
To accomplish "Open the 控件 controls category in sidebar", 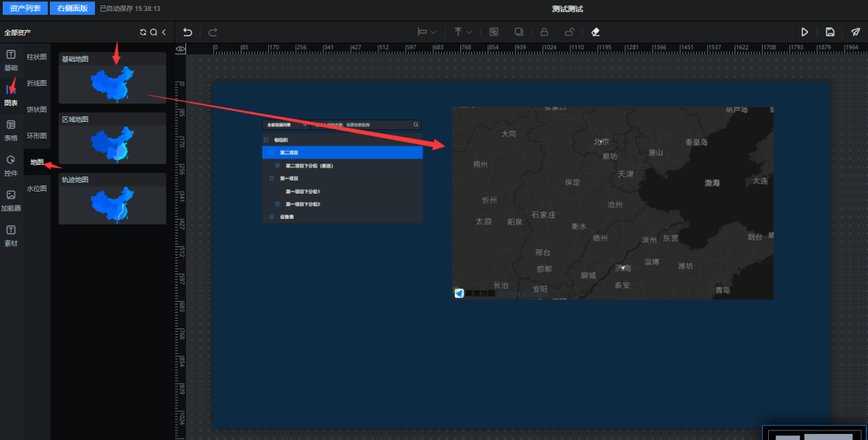I will [11, 165].
